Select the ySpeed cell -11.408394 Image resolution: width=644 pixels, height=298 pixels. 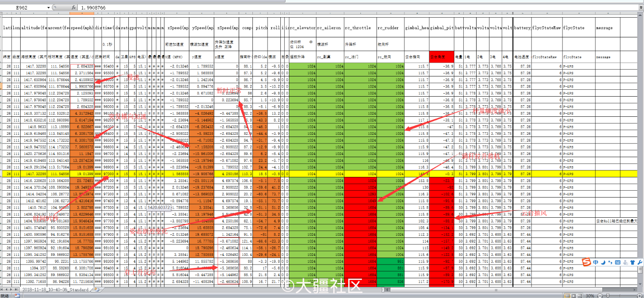point(202,282)
